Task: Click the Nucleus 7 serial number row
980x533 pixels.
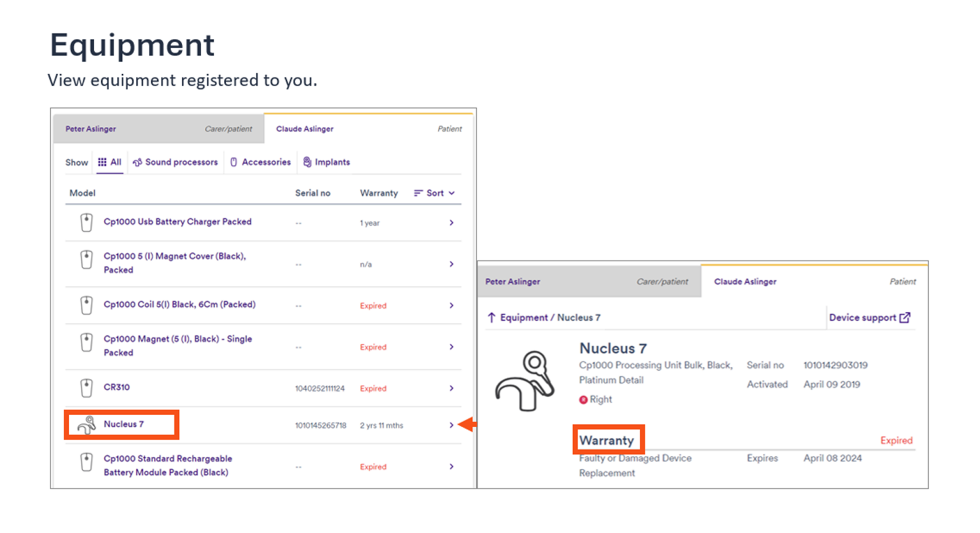Action: (321, 425)
